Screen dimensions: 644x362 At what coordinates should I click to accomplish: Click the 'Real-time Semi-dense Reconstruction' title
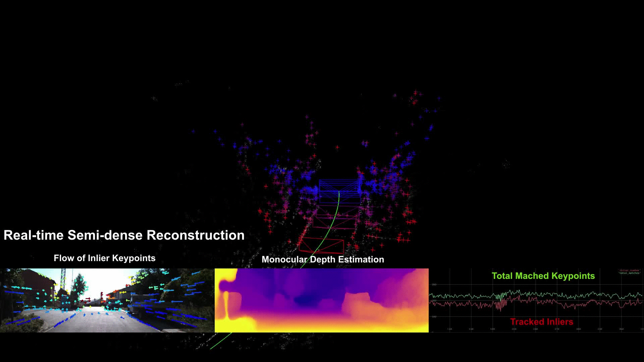tap(124, 235)
